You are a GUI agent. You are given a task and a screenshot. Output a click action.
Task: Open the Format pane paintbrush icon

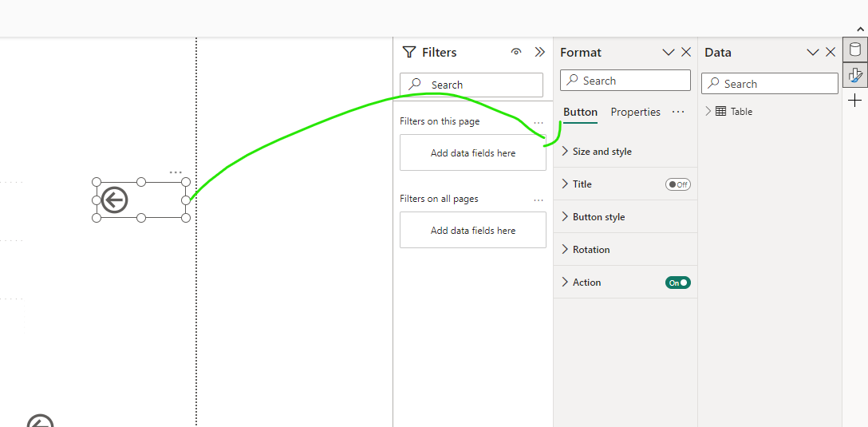click(855, 75)
